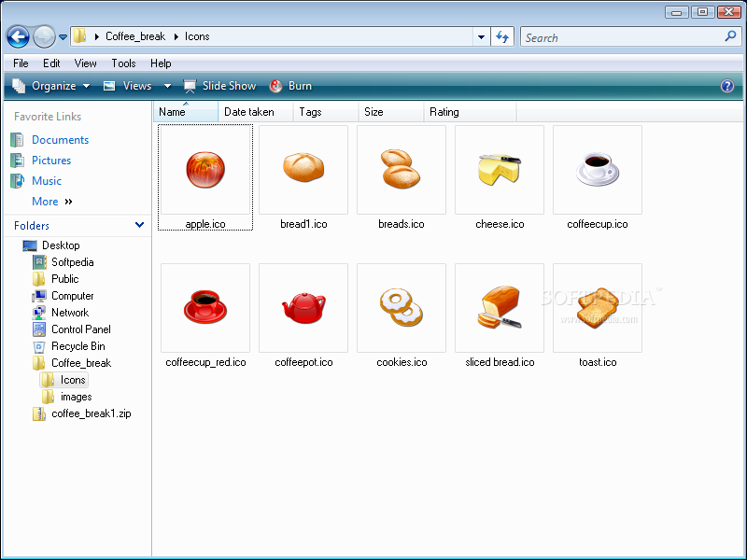Screen dimensions: 747x560
Task: Select the coffeecup.ico icon
Action: (x=598, y=170)
